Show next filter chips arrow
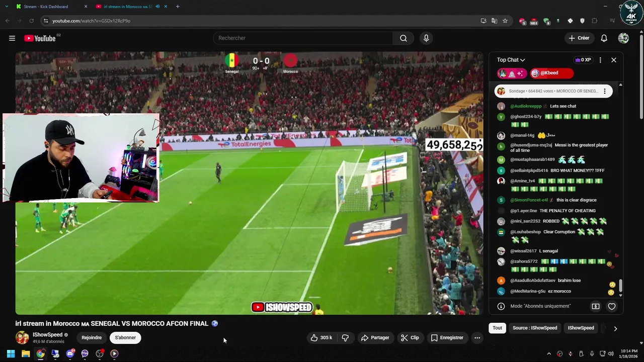 pos(615,328)
